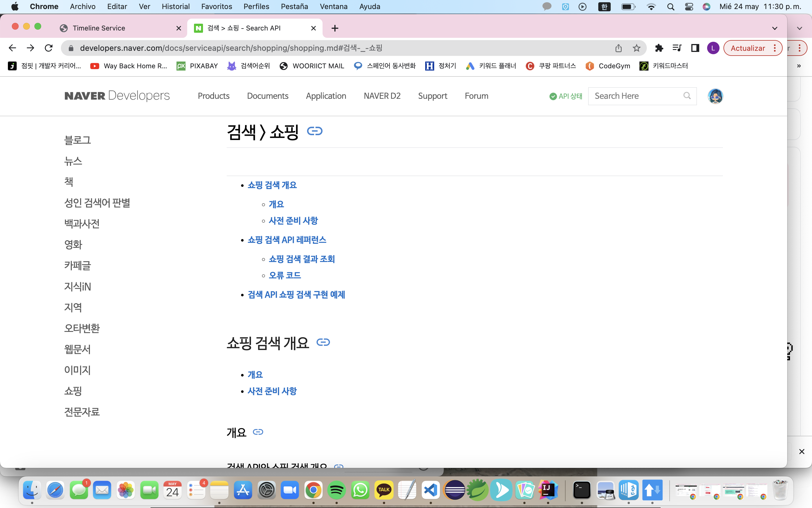Show hidden bookmarks with the double chevron

(x=799, y=66)
